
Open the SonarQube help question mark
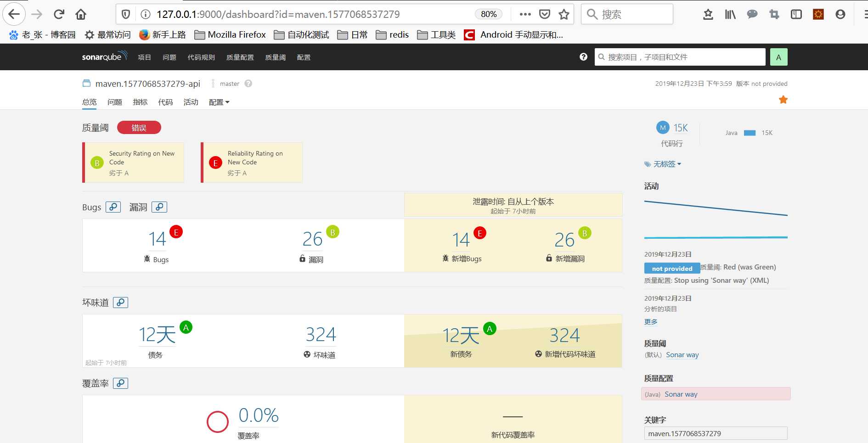click(583, 57)
